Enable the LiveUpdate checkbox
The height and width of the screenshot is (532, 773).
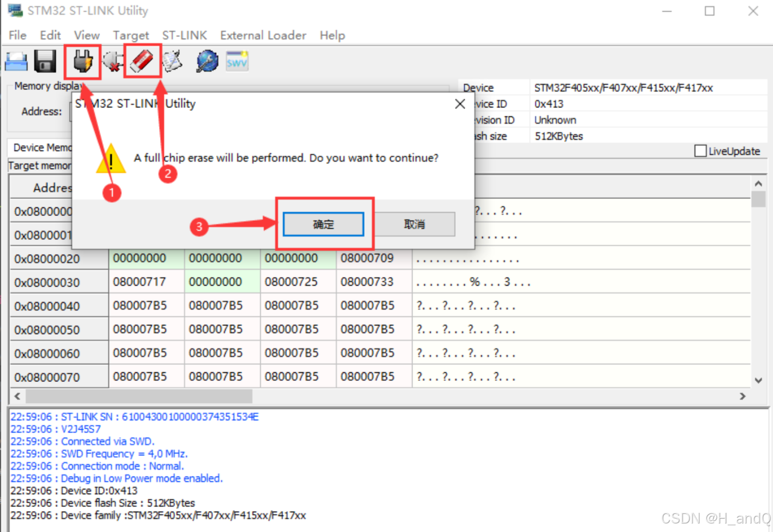(700, 151)
